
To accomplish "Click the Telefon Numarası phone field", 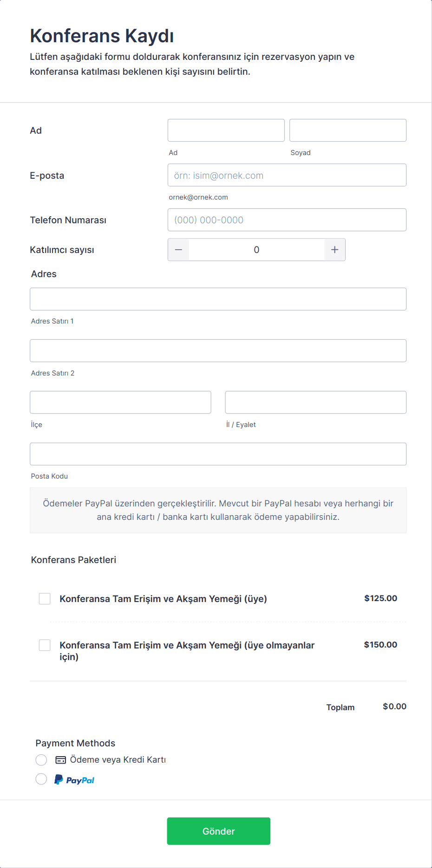I will click(x=287, y=220).
